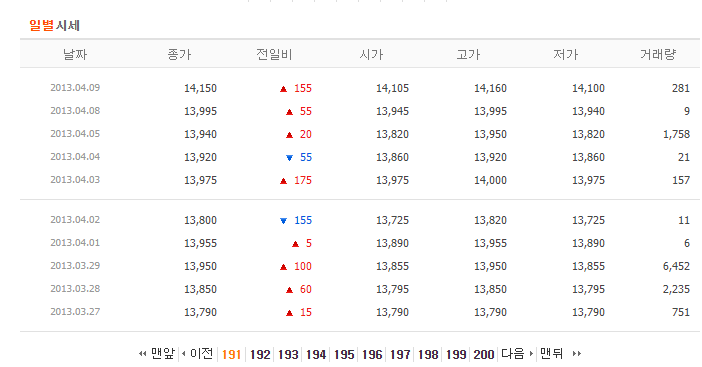Select date cell 2013.04.09
The width and height of the screenshot is (702, 367).
tap(75, 87)
